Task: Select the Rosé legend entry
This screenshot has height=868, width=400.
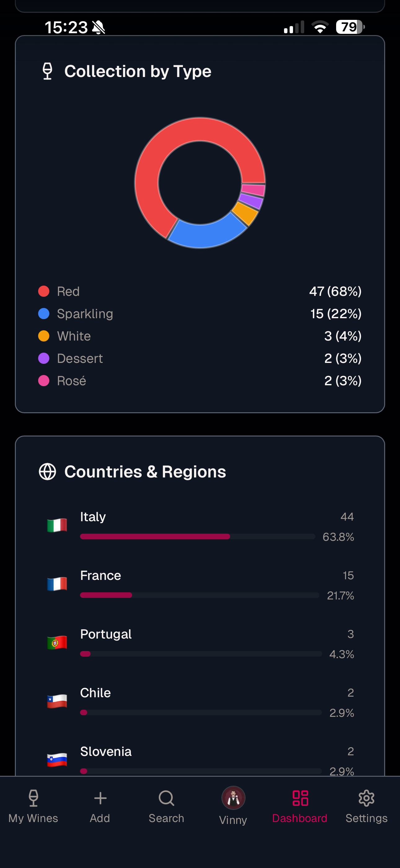Action: click(x=200, y=381)
